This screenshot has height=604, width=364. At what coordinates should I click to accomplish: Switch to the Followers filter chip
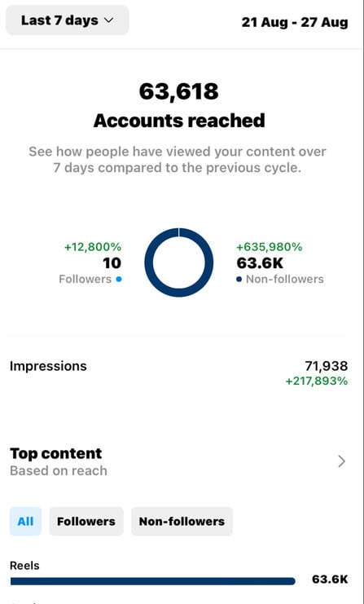[x=86, y=521]
